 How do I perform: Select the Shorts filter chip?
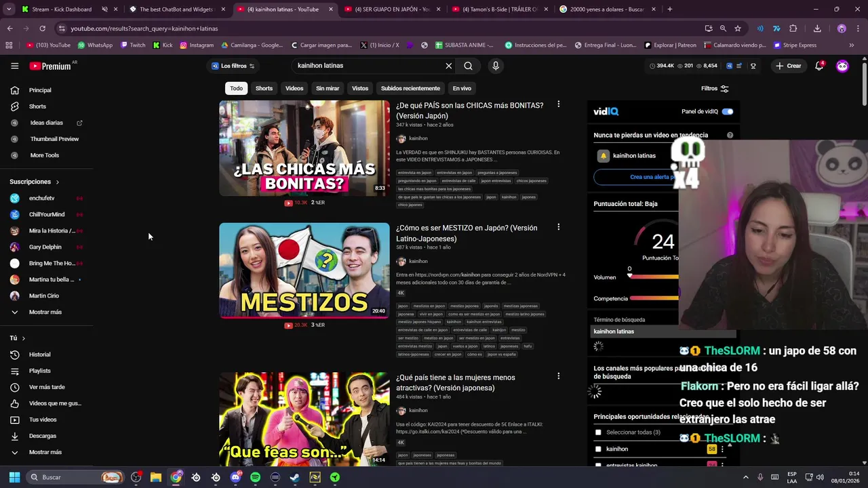(264, 88)
